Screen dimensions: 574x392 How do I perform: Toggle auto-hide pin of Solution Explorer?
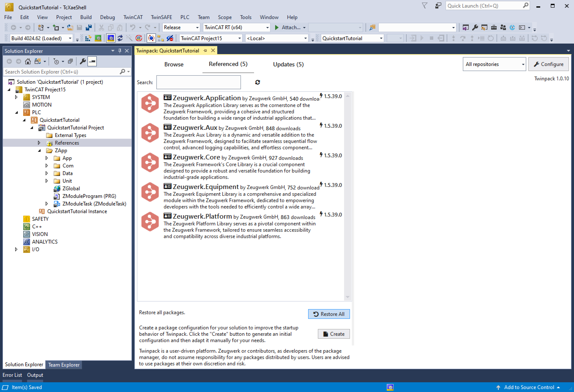click(x=120, y=51)
